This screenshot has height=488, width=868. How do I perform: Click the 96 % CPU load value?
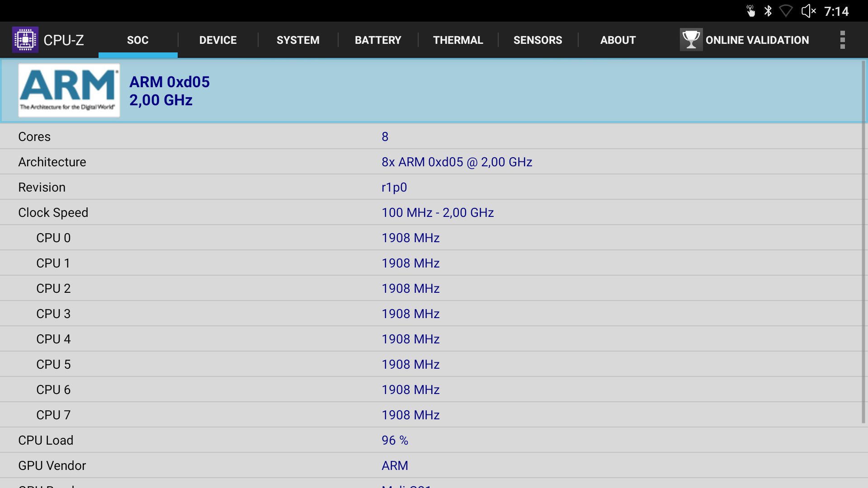[x=395, y=440]
